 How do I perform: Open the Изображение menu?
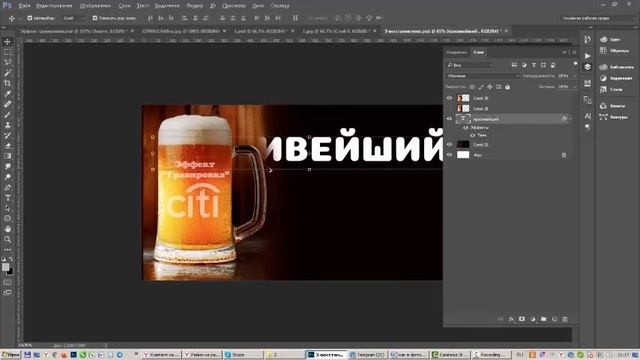pyautogui.click(x=96, y=6)
